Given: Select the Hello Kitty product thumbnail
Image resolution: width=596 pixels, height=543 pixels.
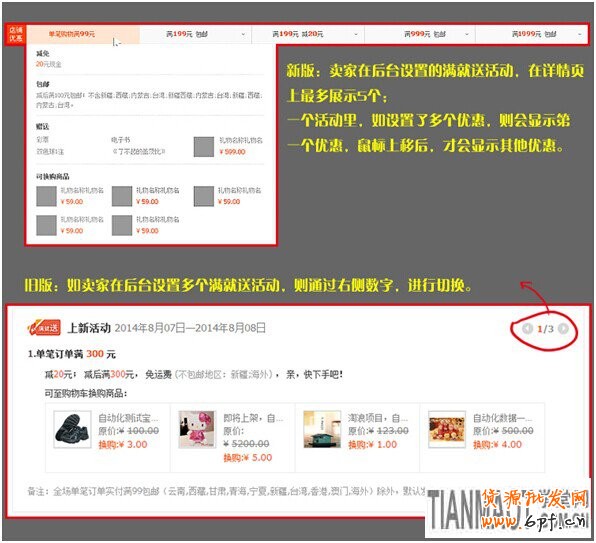Looking at the screenshot, I should 197,429.
